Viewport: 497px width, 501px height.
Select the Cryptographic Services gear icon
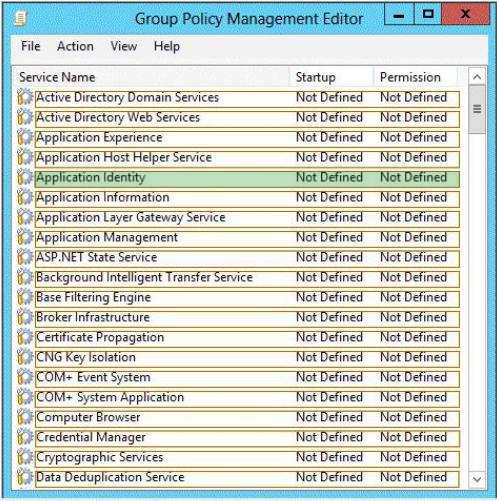(25, 457)
